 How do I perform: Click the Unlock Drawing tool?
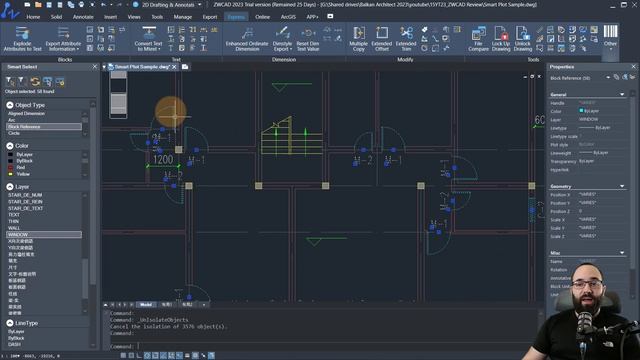522,39
